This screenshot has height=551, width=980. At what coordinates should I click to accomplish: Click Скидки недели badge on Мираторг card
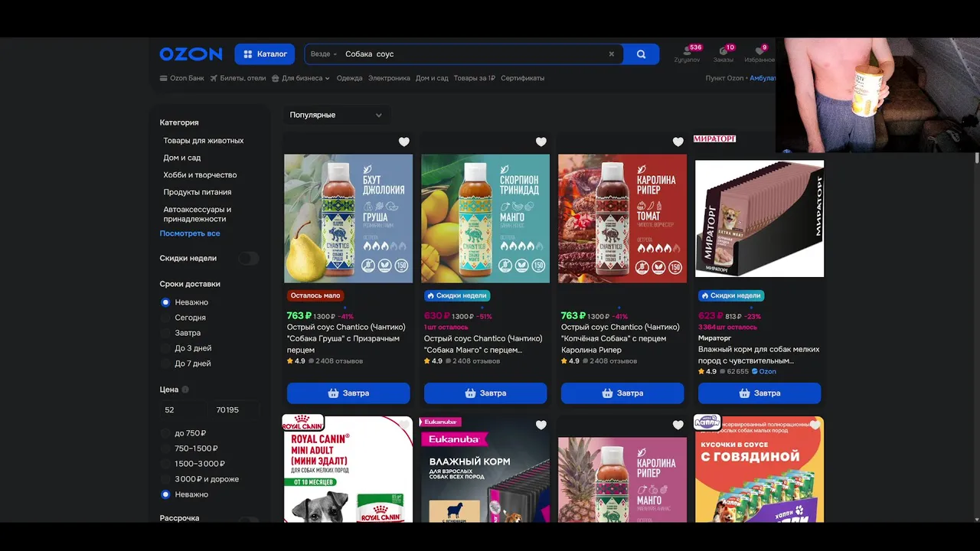click(731, 295)
